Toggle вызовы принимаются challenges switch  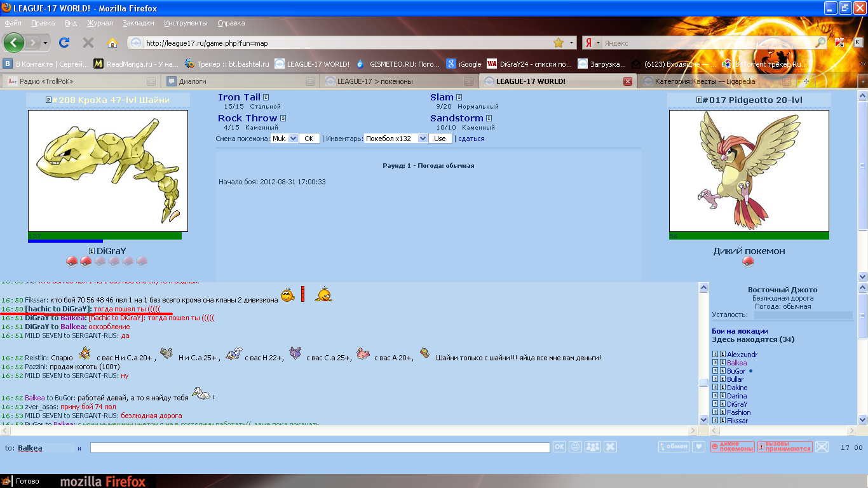click(x=785, y=447)
